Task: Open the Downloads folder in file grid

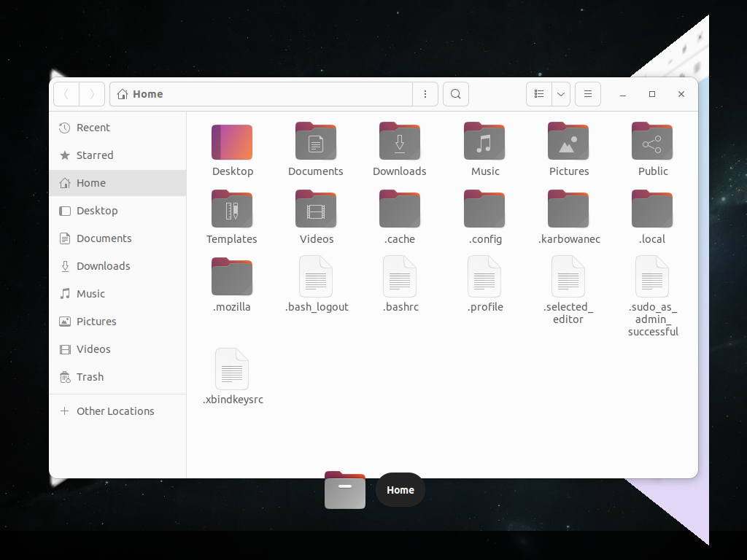Action: click(399, 141)
